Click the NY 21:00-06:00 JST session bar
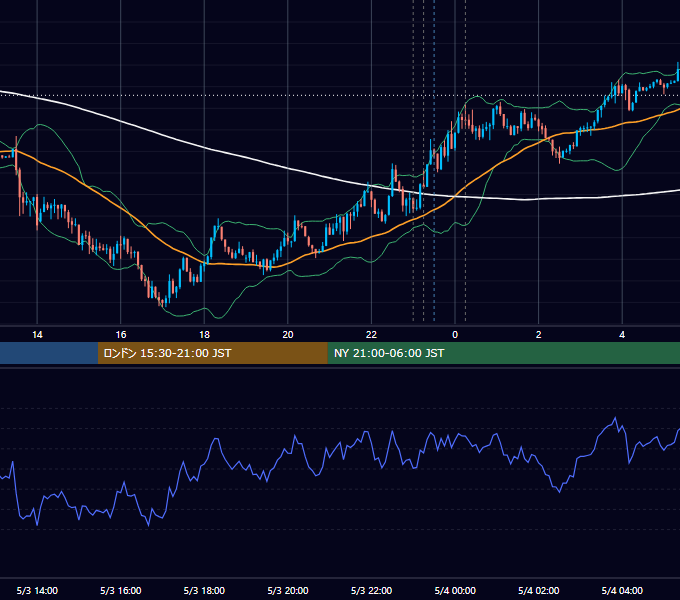 (503, 353)
